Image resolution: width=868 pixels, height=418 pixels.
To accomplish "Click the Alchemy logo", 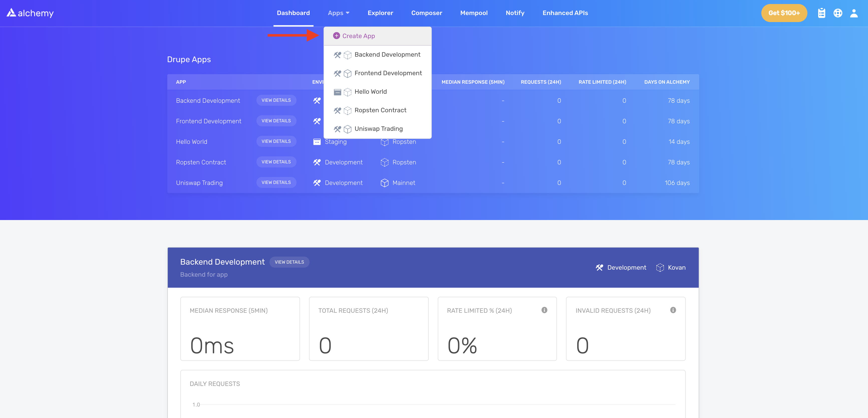I will coord(30,13).
